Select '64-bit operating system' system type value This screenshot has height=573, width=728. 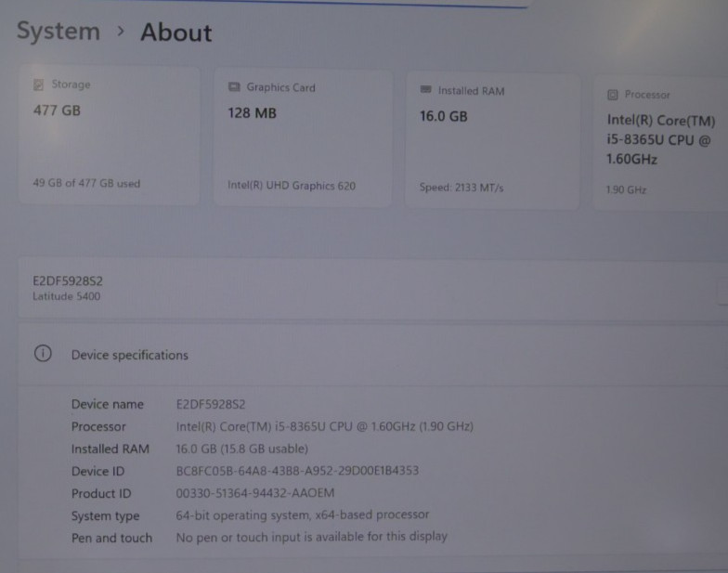click(x=303, y=514)
